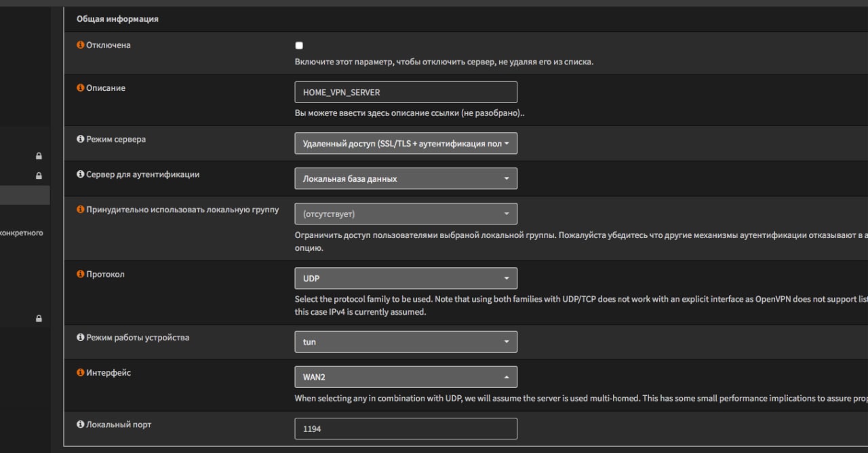Click the Интерфейс label text
This screenshot has height=453, width=868.
tap(108, 373)
